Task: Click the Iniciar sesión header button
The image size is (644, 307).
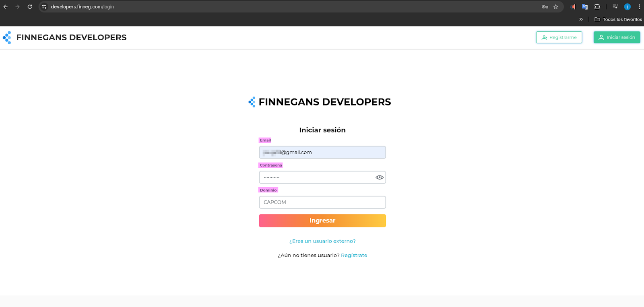Action: (x=617, y=37)
